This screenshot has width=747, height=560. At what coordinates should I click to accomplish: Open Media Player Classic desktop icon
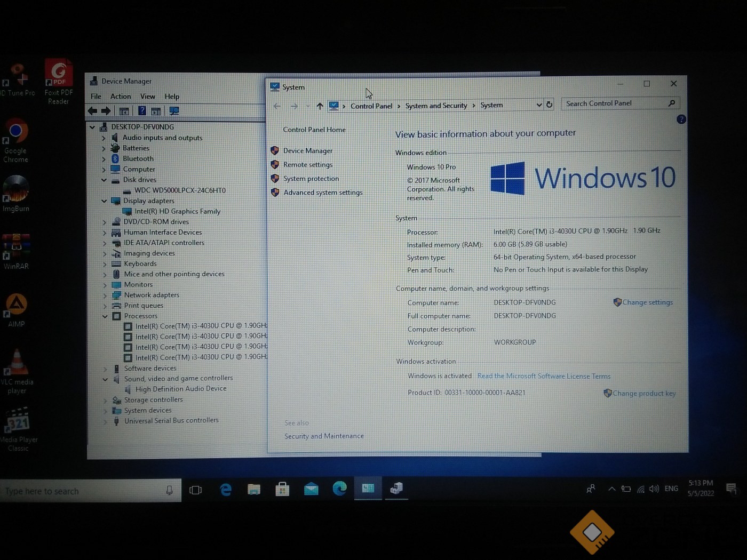point(18,429)
